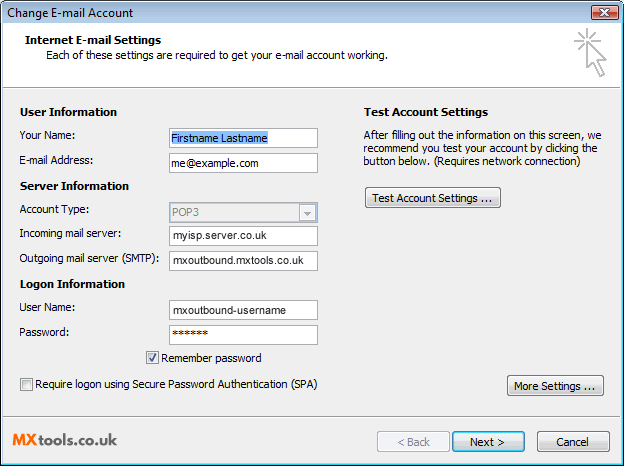Click the Remember password label text
Image resolution: width=624 pixels, height=466 pixels.
click(211, 358)
